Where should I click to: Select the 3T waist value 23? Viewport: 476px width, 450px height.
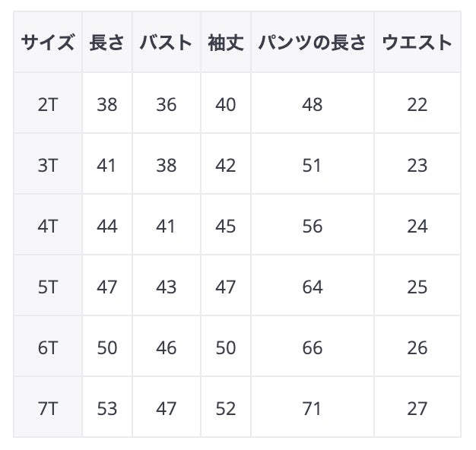tap(417, 165)
